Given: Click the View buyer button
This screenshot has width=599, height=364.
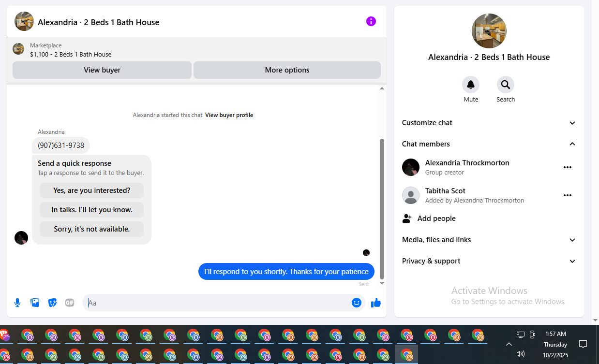Looking at the screenshot, I should click(102, 70).
